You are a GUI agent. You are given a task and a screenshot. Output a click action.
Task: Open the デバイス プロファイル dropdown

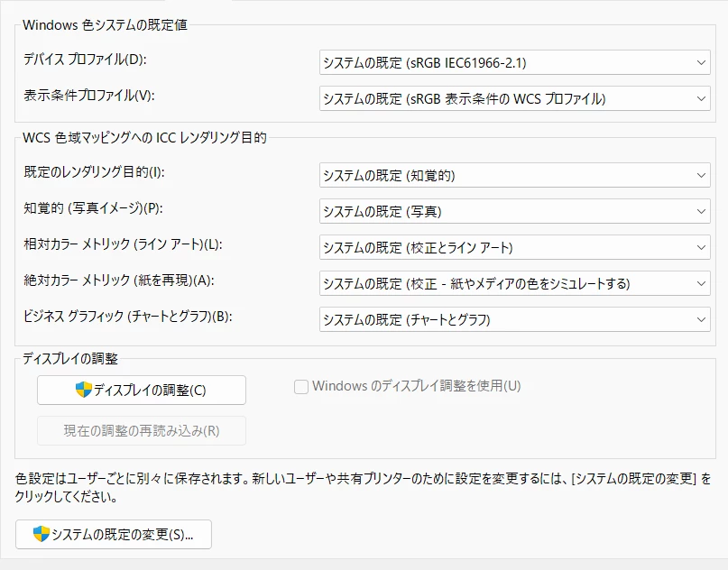[515, 62]
